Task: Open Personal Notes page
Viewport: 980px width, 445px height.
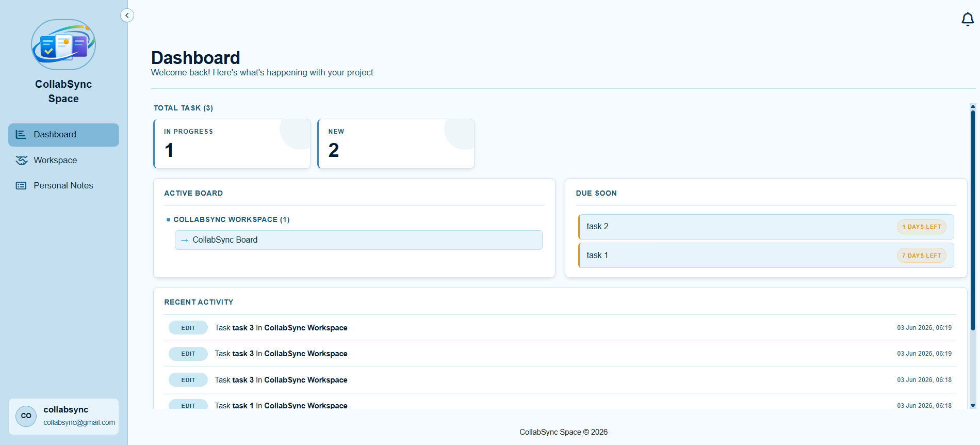Action: point(63,186)
